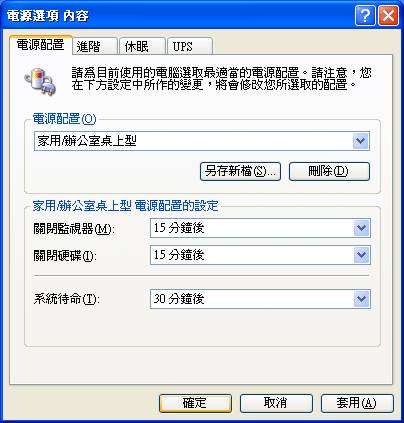Expand the 關閉硬碟 time dropdown arrow
404x423 pixels.
pyautogui.click(x=362, y=255)
